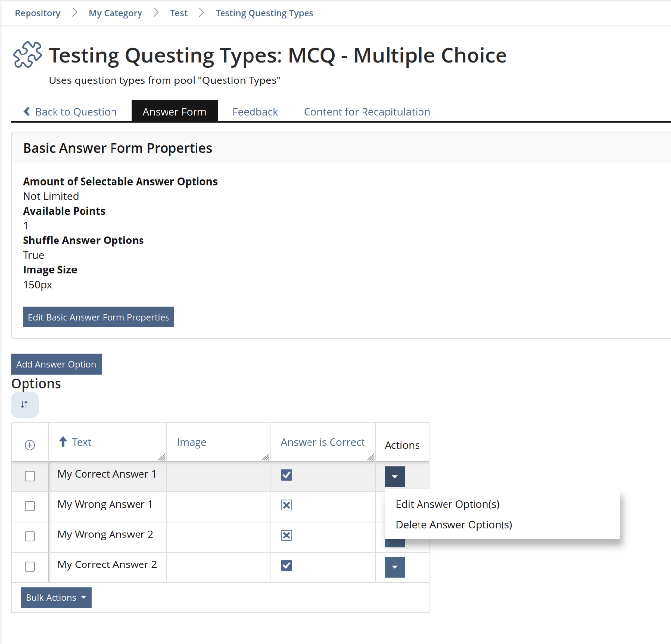Tick the My Wrong Answer 1 row checkbox
The height and width of the screenshot is (644, 671).
pos(30,506)
